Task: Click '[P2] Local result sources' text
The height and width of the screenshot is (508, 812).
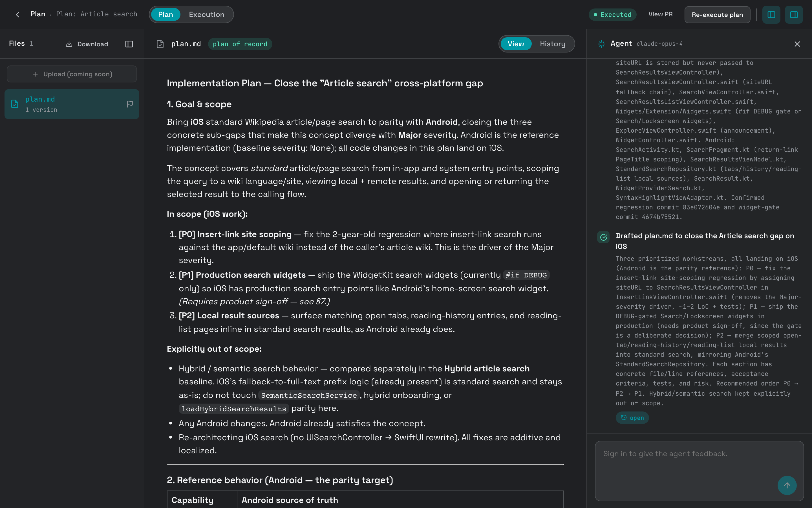Action: tap(229, 316)
